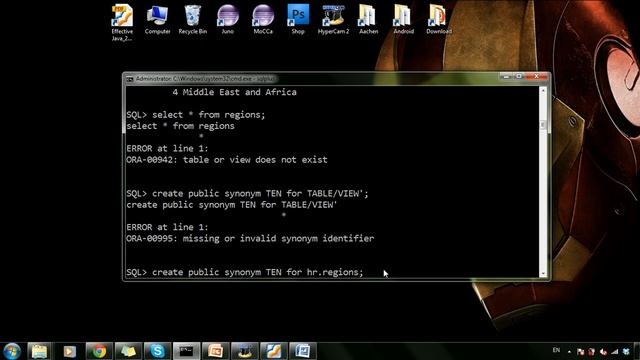
Task: Click the Administrator cmd.exe title bar text
Action: pyautogui.click(x=205, y=79)
